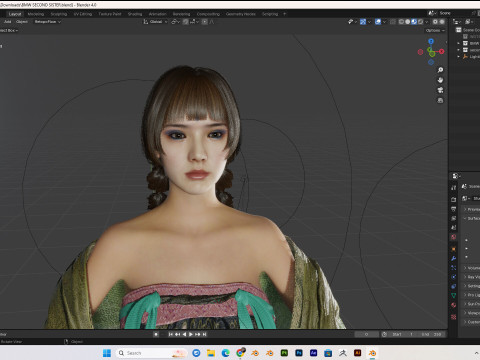This screenshot has height=360, width=480.
Task: Select material preview viewport shading
Action: 414,22
